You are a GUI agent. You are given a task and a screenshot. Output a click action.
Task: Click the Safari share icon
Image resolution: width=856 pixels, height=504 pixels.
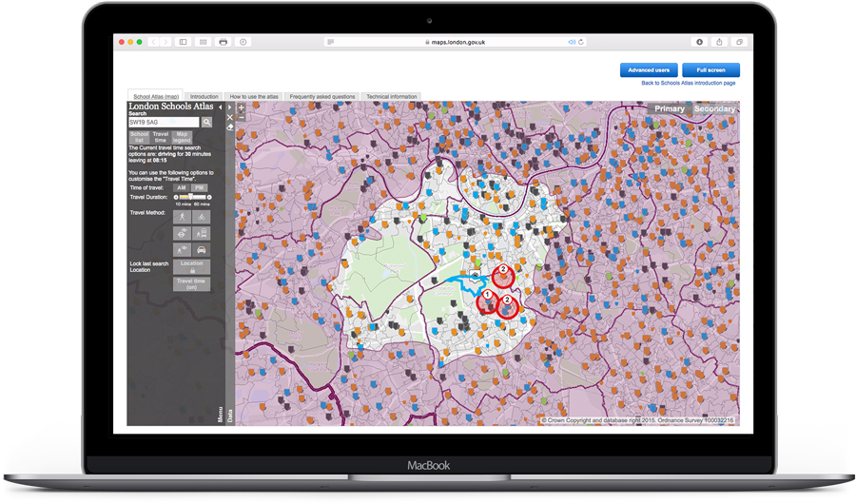tap(720, 42)
